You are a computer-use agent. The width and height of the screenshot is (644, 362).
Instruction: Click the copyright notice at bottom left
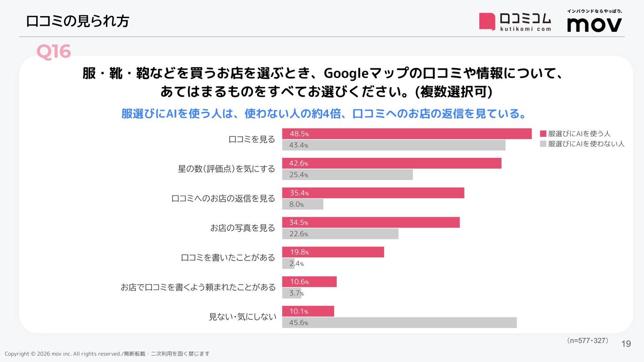107,354
